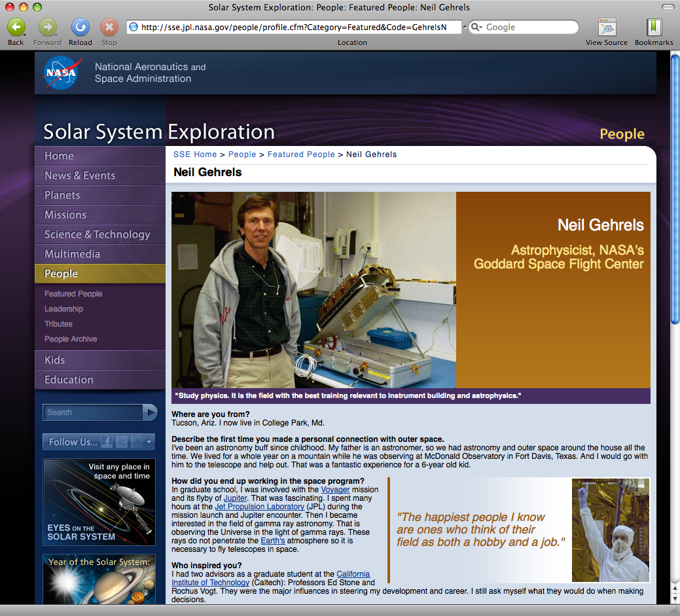Click the pill button at title bar right
The image size is (680, 616).
pyautogui.click(x=668, y=7)
